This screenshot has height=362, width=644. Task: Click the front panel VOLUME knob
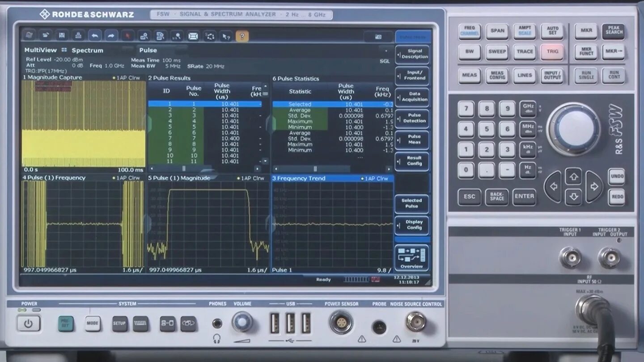242,321
